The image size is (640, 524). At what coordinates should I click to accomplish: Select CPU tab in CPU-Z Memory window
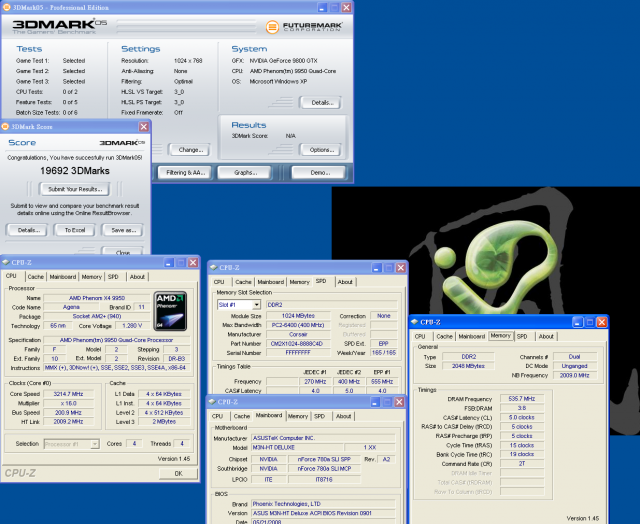tap(420, 337)
